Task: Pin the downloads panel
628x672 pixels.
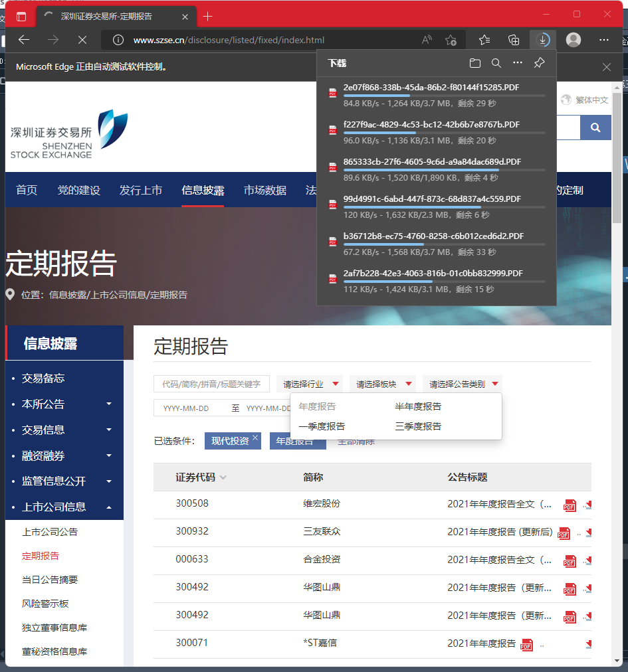Action: [539, 63]
